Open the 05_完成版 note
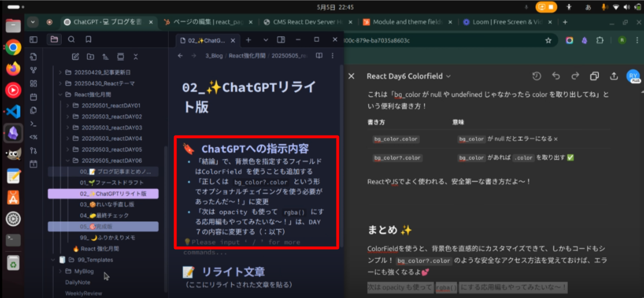This screenshot has width=644, height=298. click(x=103, y=226)
